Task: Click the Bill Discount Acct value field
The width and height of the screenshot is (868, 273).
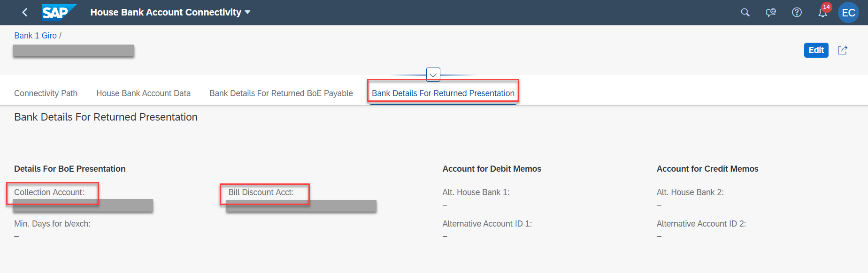Action: pos(301,206)
